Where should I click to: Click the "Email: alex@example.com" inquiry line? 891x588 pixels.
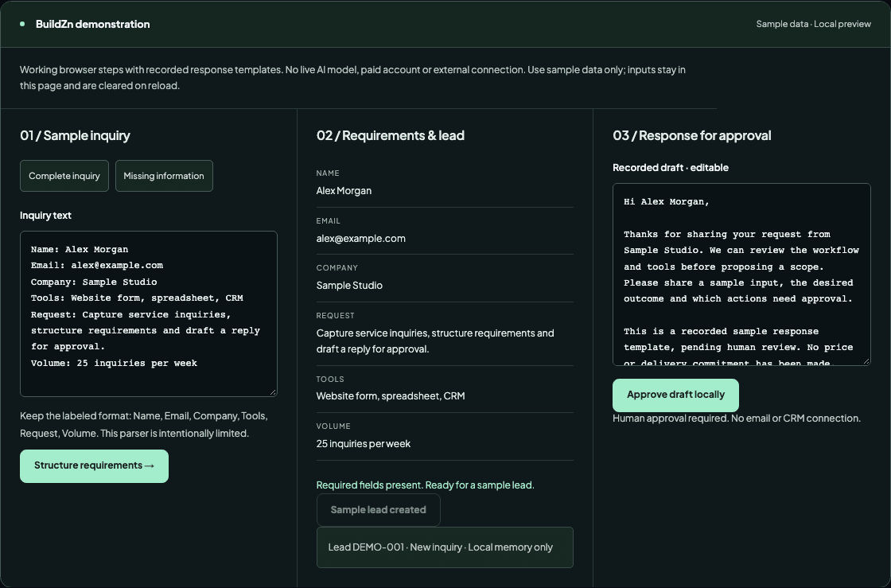[97, 265]
